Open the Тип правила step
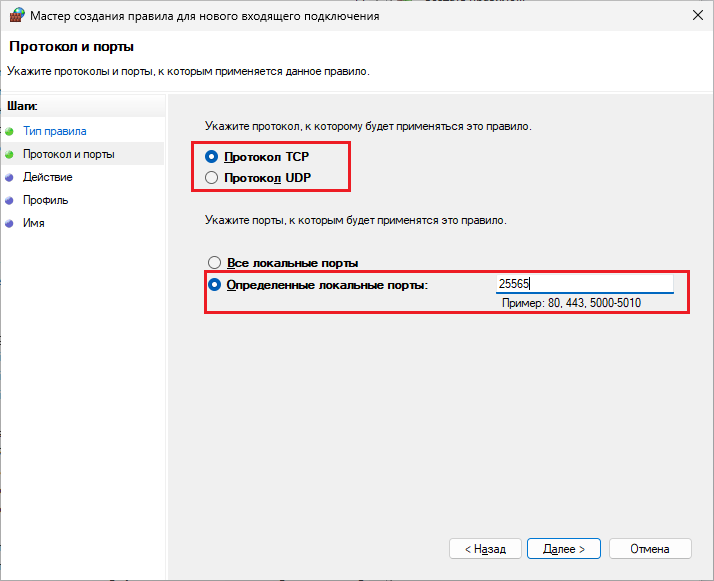 click(x=54, y=131)
